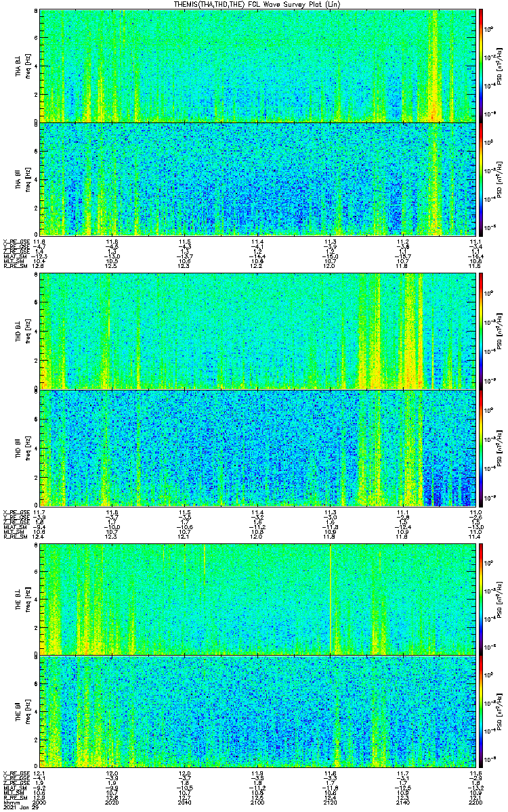This screenshot has width=508, height=812.
Task: Click the color bar beside THD B-perpendicular panel
Action: [x=481, y=332]
